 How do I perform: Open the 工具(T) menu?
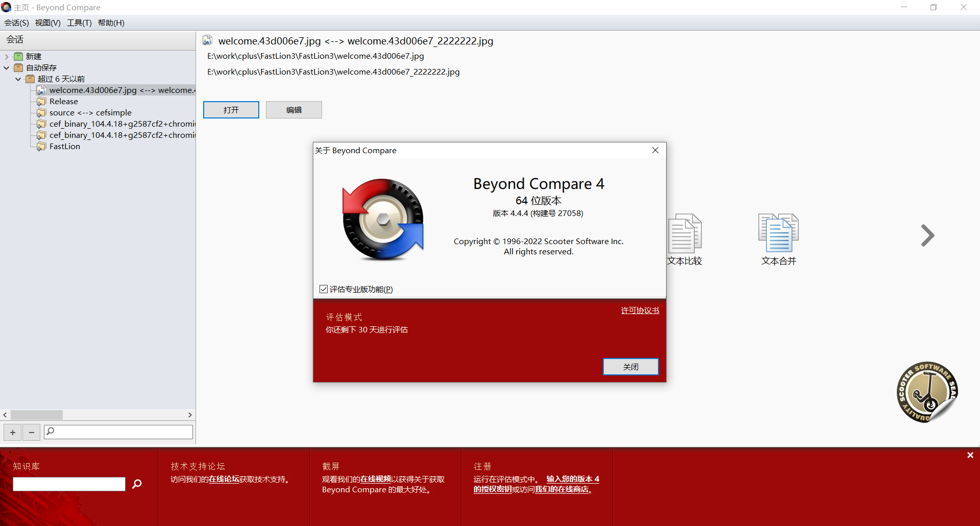80,23
